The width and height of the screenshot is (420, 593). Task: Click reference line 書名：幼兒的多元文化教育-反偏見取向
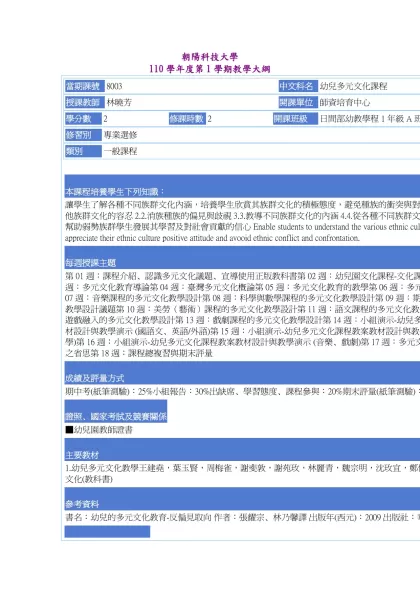click(242, 517)
